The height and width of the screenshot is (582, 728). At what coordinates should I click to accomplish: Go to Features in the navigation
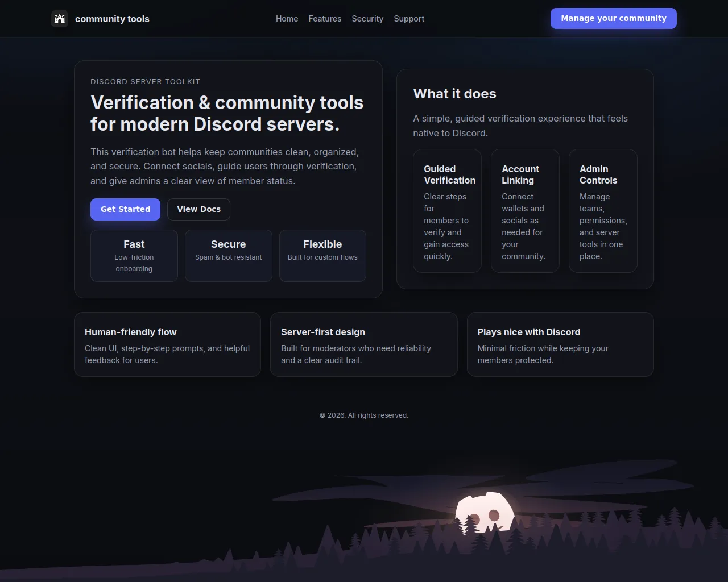325,19
